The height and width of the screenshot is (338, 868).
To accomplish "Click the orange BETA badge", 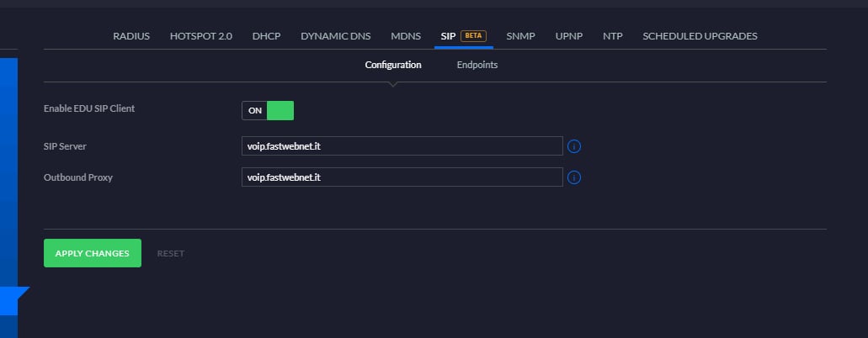I will click(x=473, y=36).
